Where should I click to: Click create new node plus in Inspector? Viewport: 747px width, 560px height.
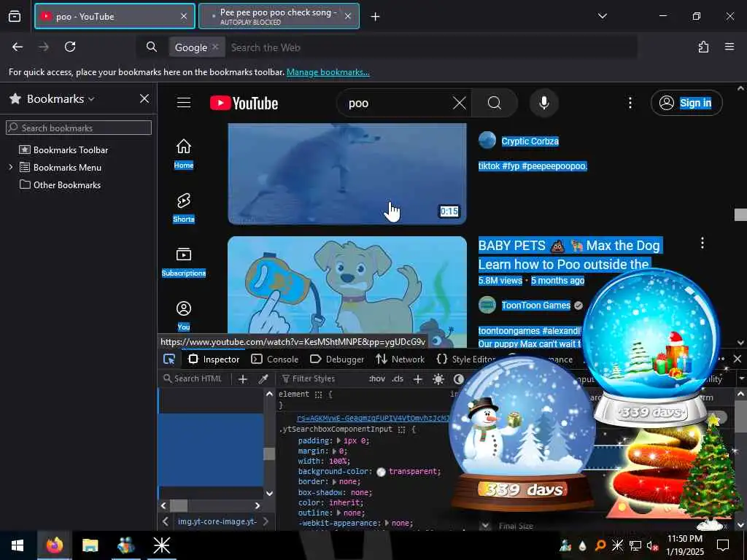coord(242,379)
